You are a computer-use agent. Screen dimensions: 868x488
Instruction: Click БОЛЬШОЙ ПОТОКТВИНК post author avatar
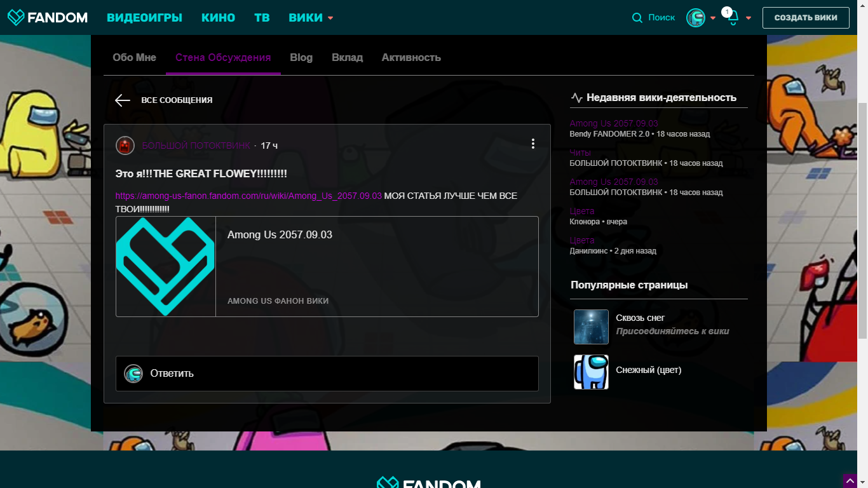125,146
